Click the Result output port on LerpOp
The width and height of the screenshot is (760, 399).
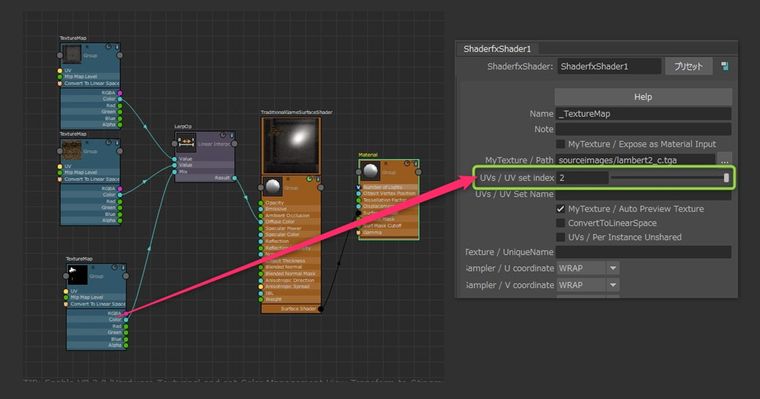tap(235, 178)
